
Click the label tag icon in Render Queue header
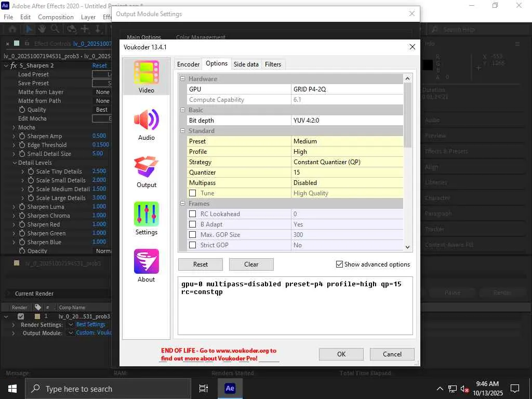(x=37, y=307)
